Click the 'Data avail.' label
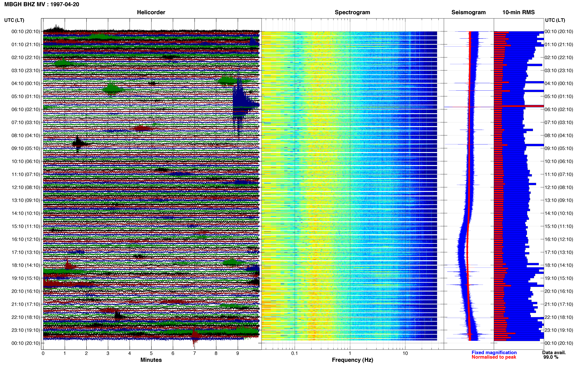This screenshot has height=368, width=588. pos(554,353)
